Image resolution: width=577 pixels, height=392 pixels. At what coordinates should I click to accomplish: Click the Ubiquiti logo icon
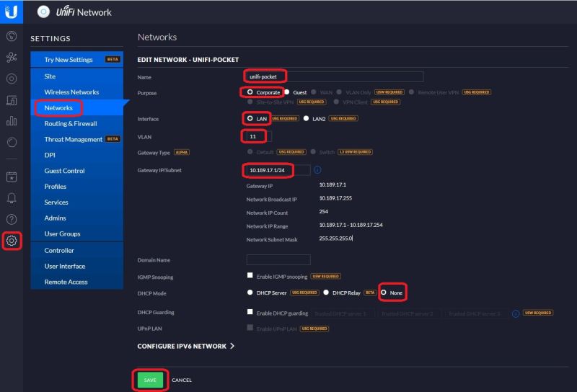click(x=12, y=12)
